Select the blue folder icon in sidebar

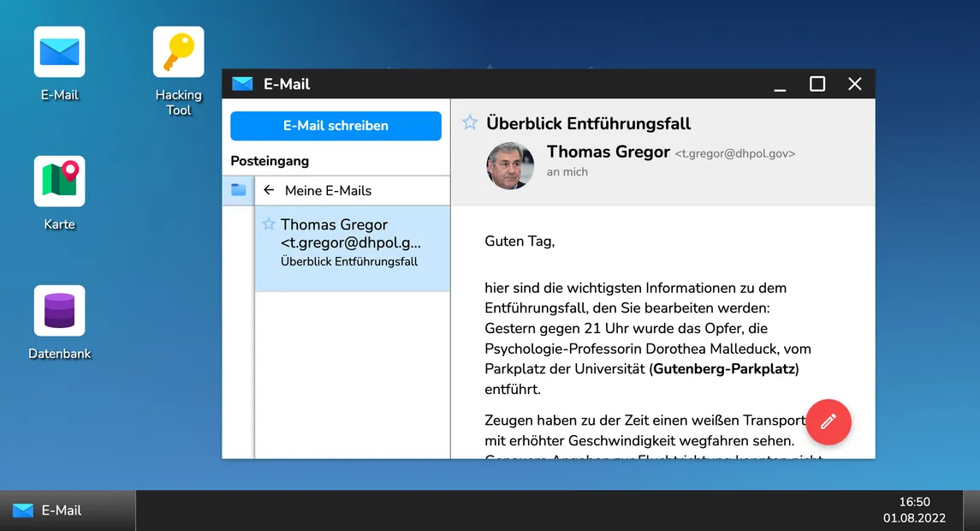238,190
